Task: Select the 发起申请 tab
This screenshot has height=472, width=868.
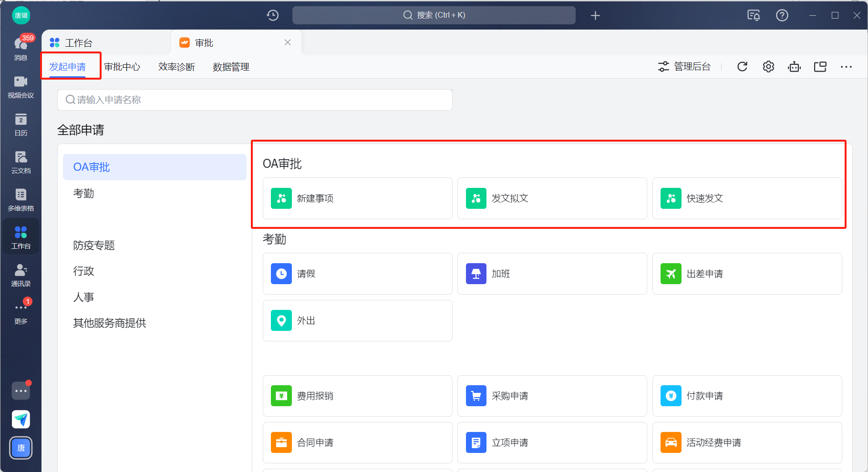Action: coord(68,67)
